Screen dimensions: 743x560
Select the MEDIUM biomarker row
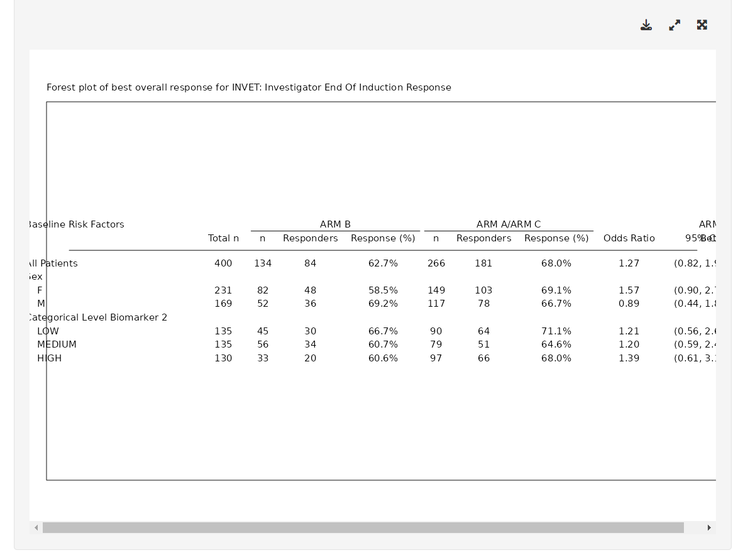[57, 344]
